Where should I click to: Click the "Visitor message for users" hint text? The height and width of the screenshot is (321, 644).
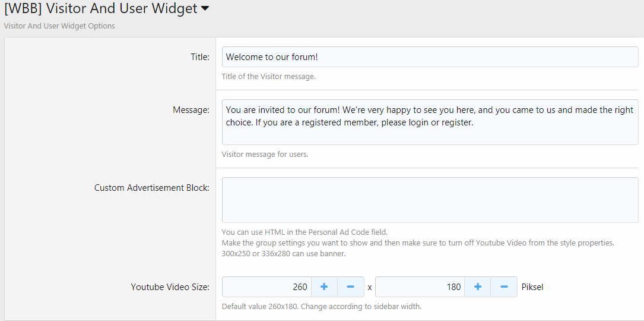pyautogui.click(x=265, y=155)
